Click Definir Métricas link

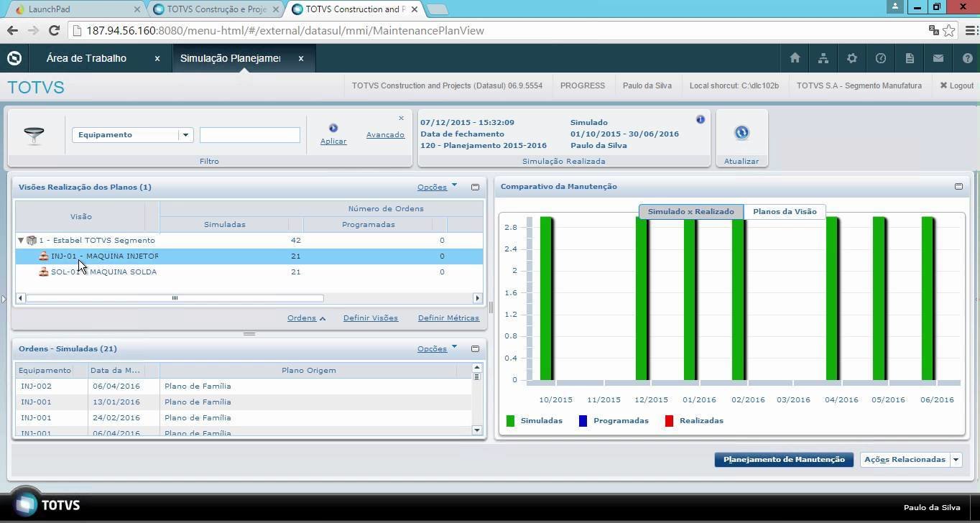(x=448, y=318)
